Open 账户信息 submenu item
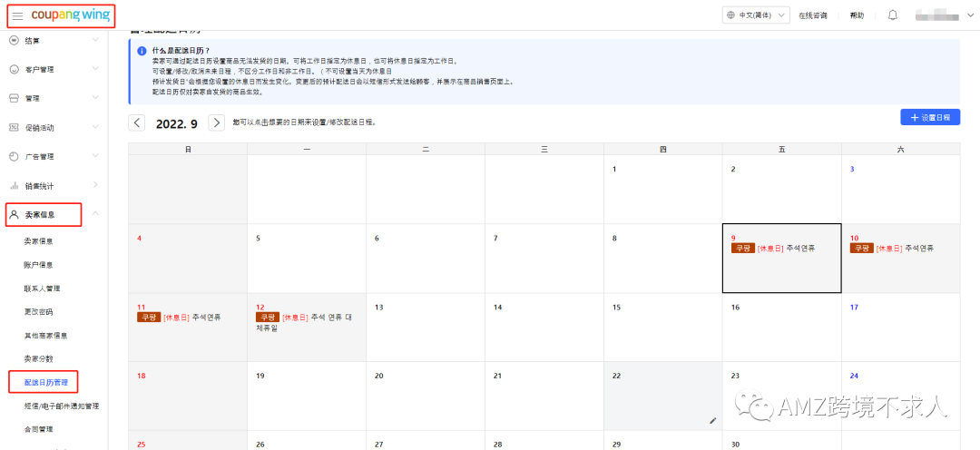Image resolution: width=980 pixels, height=450 pixels. [x=37, y=265]
